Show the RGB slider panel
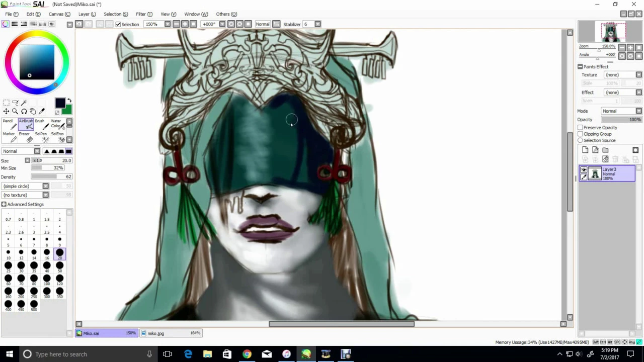 [15, 24]
